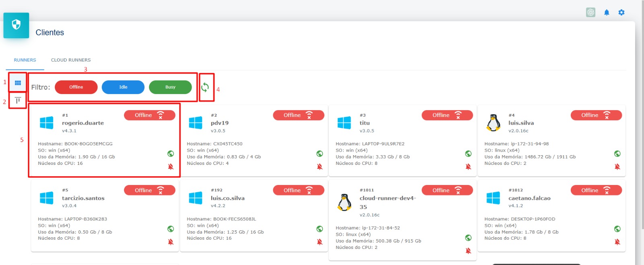Click hostname DESKTOP-1P60FOD text

[x=533, y=219]
